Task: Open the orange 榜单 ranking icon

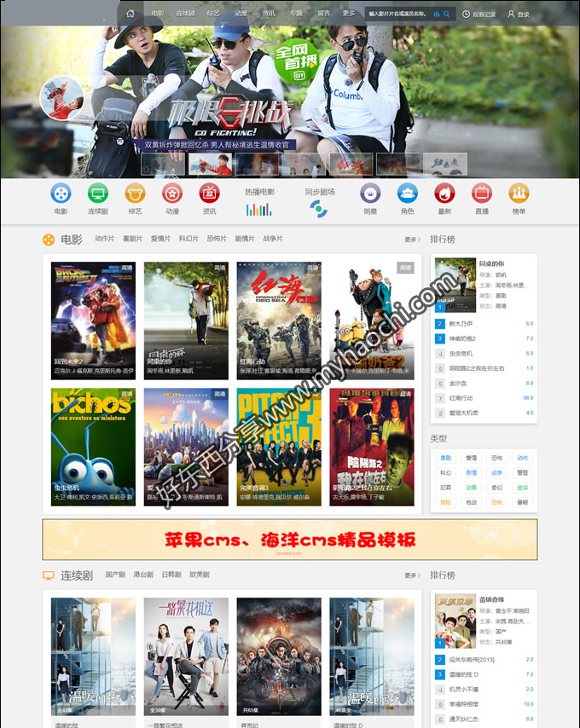Action: click(x=519, y=194)
